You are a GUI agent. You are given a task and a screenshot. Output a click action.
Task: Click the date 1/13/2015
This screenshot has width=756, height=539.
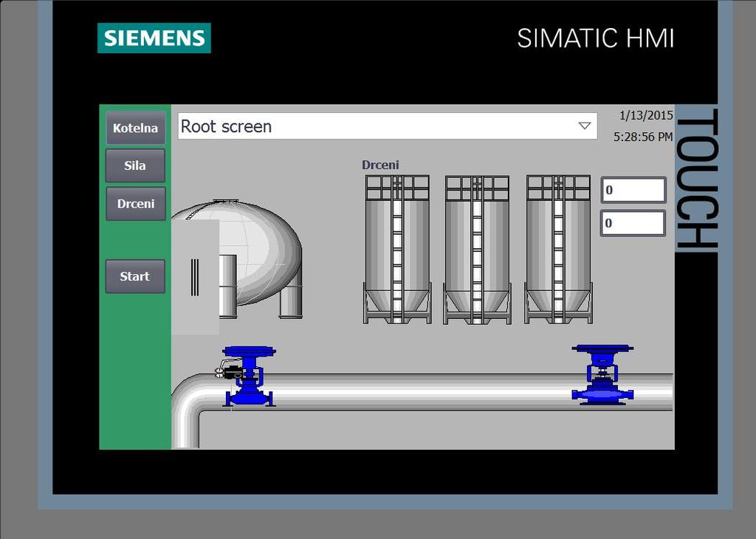[x=646, y=115]
